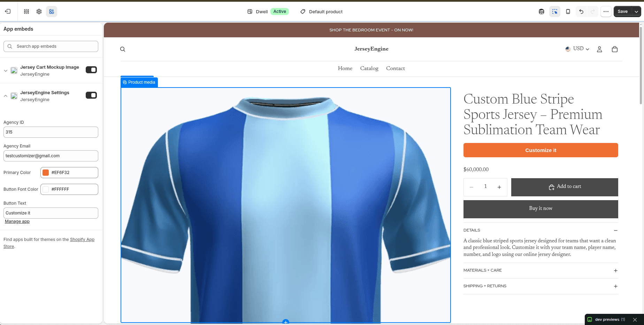The width and height of the screenshot is (644, 325).
Task: Collapse the DETAILS accordion
Action: pos(541,230)
